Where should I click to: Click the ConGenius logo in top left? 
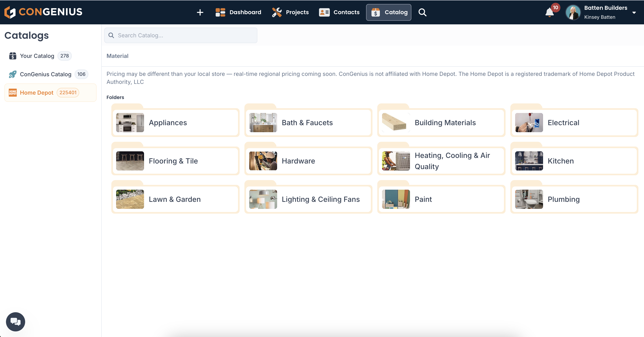[x=43, y=12]
